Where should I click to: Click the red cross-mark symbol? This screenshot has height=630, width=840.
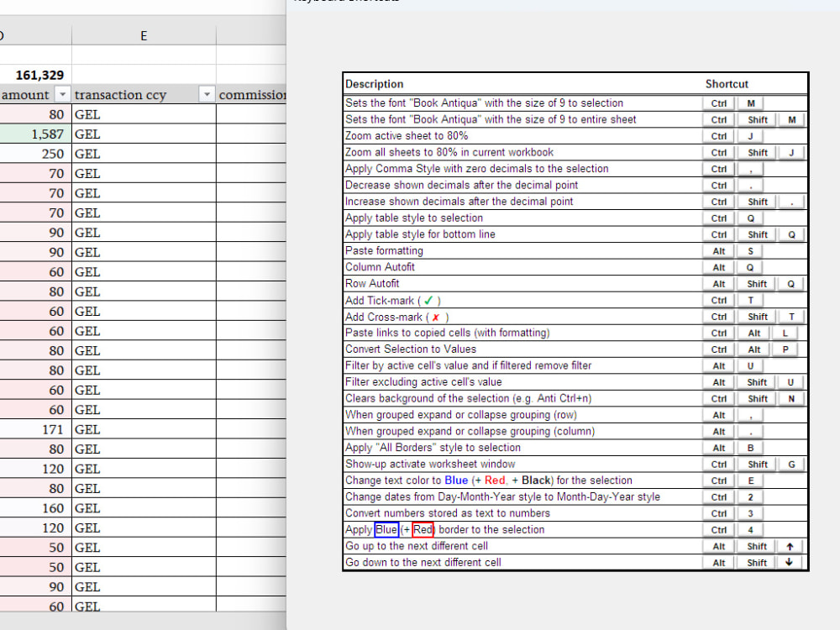[436, 318]
